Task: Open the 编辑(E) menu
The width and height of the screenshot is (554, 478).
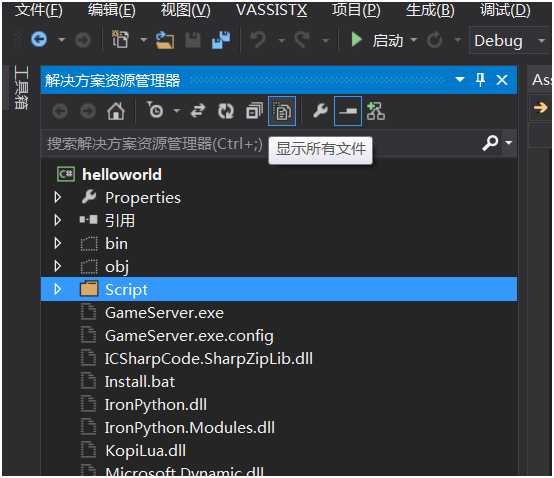Action: tap(112, 11)
